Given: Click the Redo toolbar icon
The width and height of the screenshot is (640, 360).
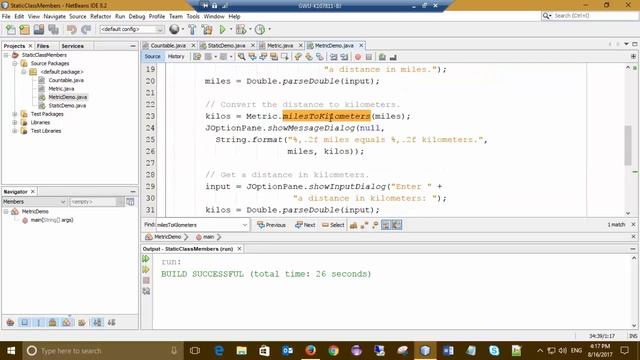Looking at the screenshot, I should (86, 29).
